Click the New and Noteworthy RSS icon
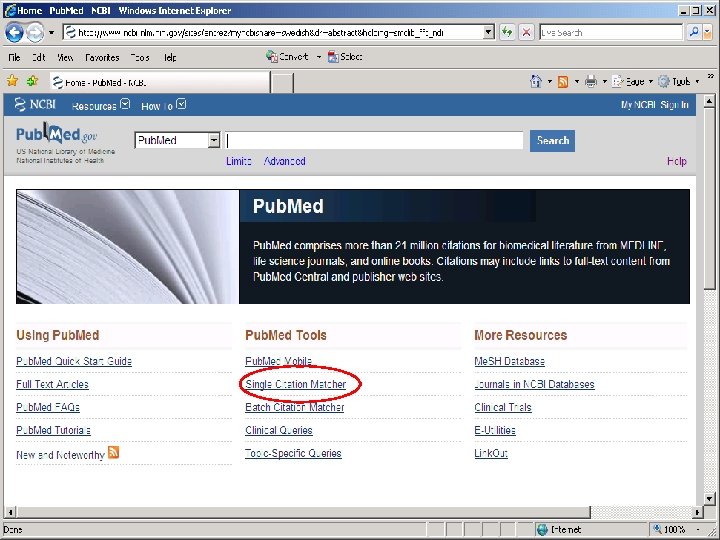This screenshot has width=720, height=540. point(113,452)
